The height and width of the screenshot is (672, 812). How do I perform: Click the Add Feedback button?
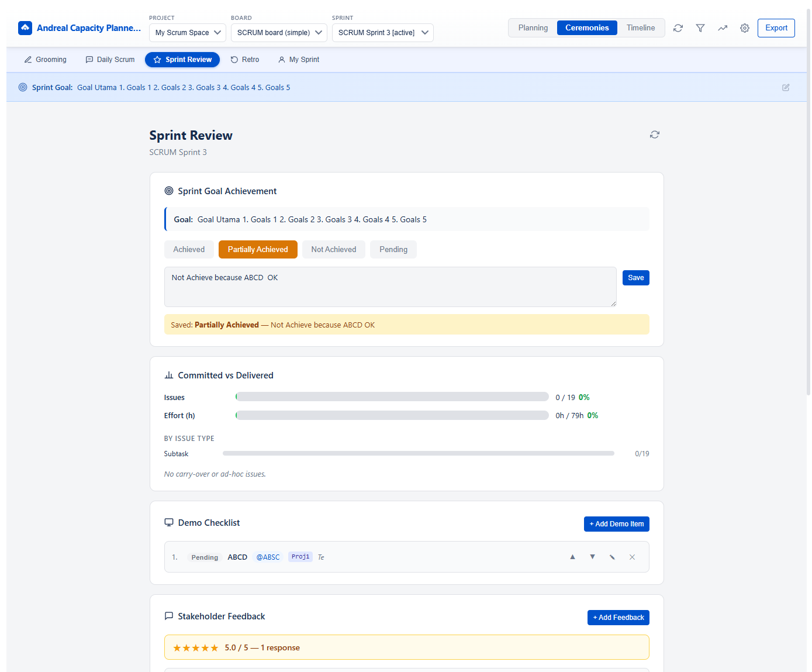(618, 617)
